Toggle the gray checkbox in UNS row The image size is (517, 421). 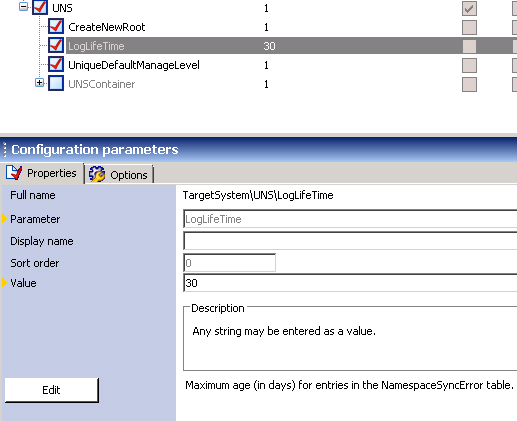pos(469,8)
